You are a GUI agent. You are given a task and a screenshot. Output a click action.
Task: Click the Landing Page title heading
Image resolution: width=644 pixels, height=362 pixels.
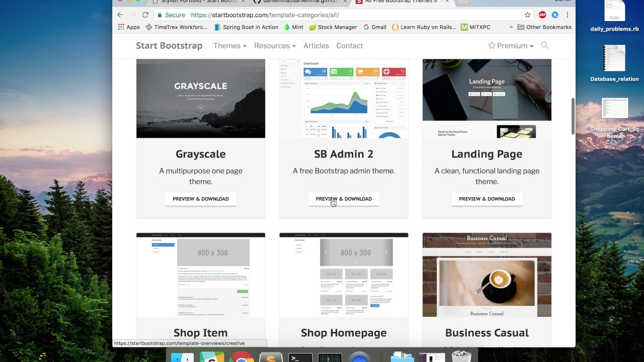point(487,154)
